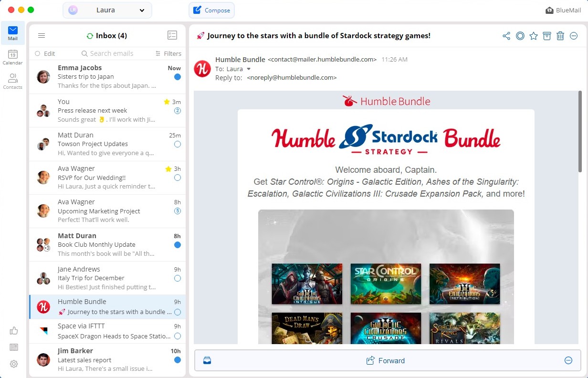
Task: Toggle read circle on RSVP for Our Wedding
Action: 178,178
